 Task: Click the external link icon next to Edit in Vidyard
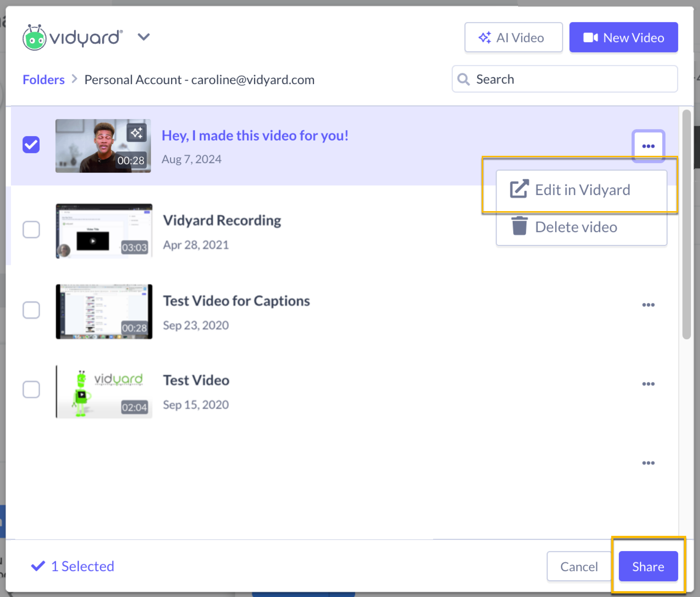pos(519,189)
